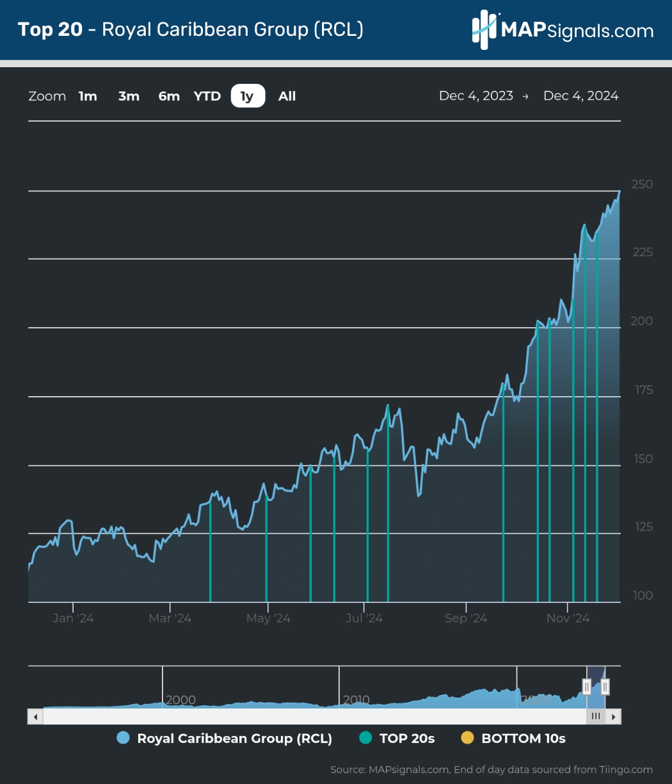This screenshot has width=672, height=784.
Task: Click the left navigator range handle
Action: (586, 687)
